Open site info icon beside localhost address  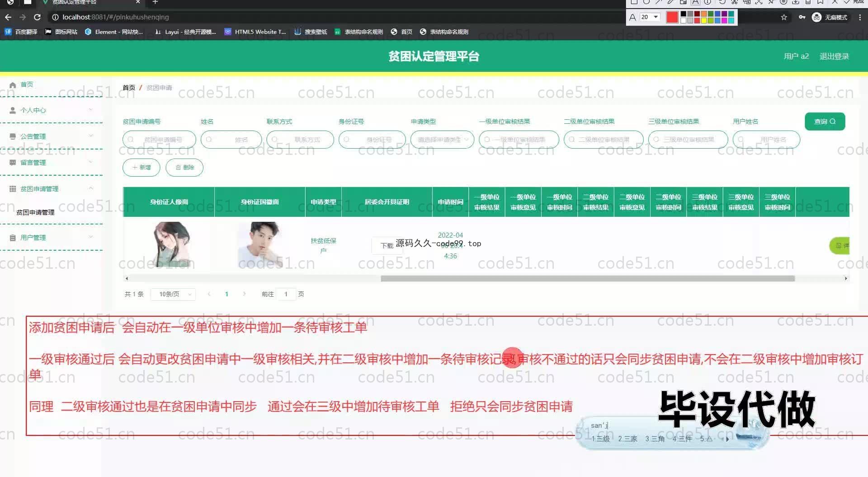coord(55,17)
